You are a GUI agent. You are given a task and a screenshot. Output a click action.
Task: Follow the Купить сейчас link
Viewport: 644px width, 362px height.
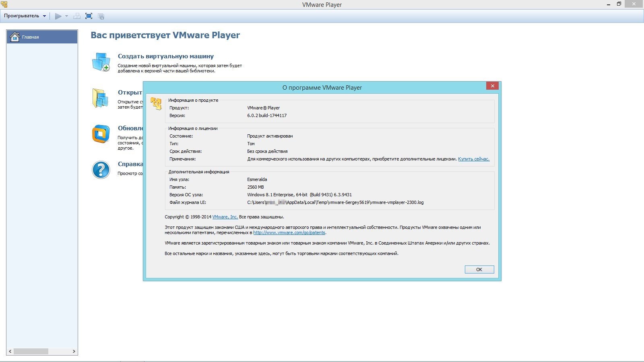(473, 159)
